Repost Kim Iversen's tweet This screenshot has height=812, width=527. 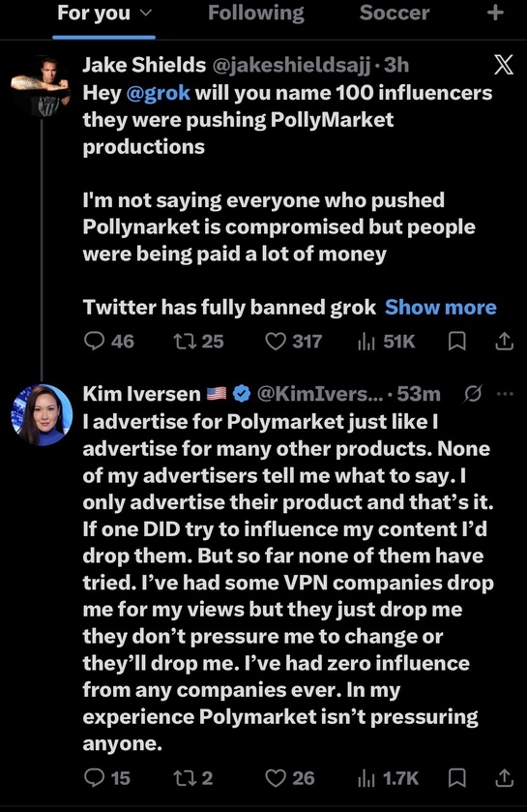[192, 778]
